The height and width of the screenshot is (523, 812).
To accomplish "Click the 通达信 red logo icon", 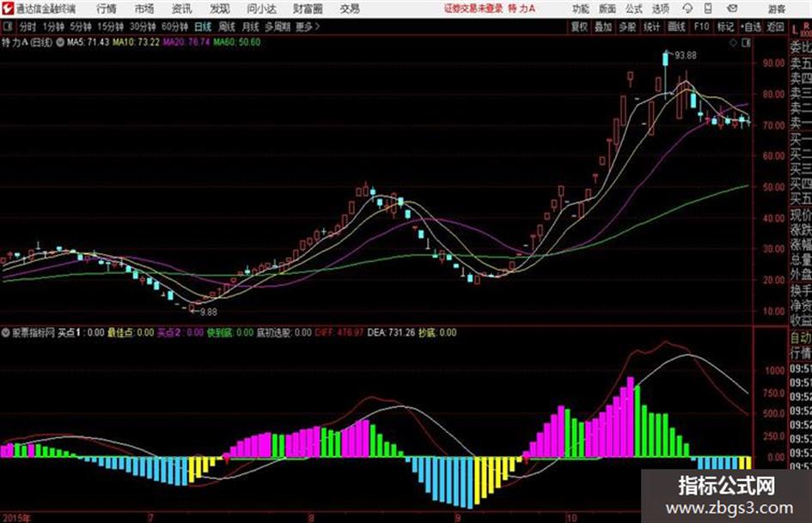I will click(8, 9).
